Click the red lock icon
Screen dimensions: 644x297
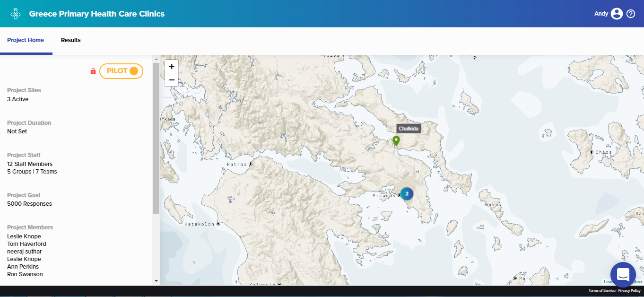coord(93,71)
